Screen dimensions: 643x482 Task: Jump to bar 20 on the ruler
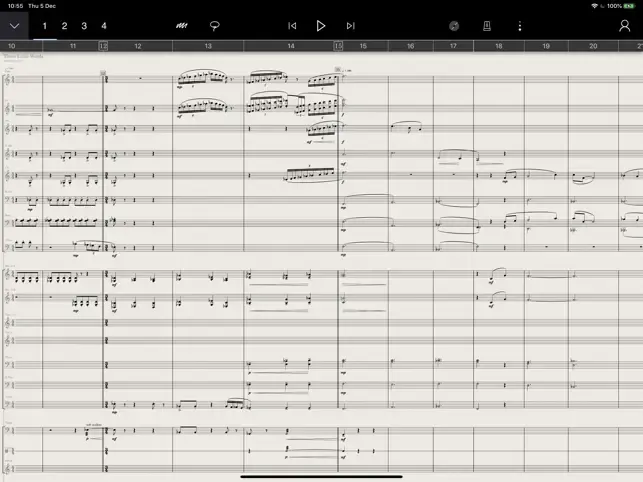coord(593,46)
